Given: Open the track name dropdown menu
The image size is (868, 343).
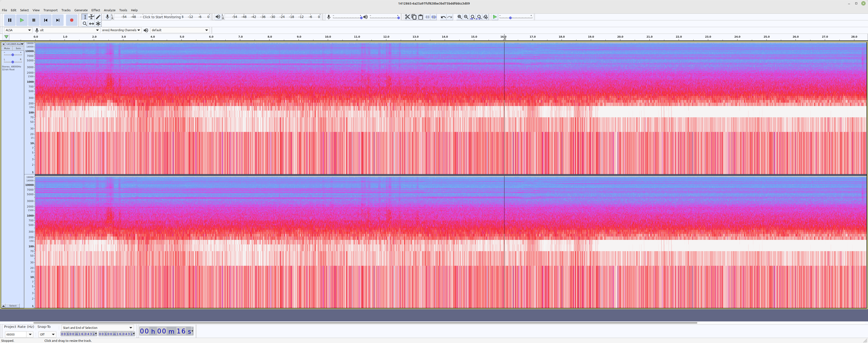Looking at the screenshot, I should [x=15, y=44].
